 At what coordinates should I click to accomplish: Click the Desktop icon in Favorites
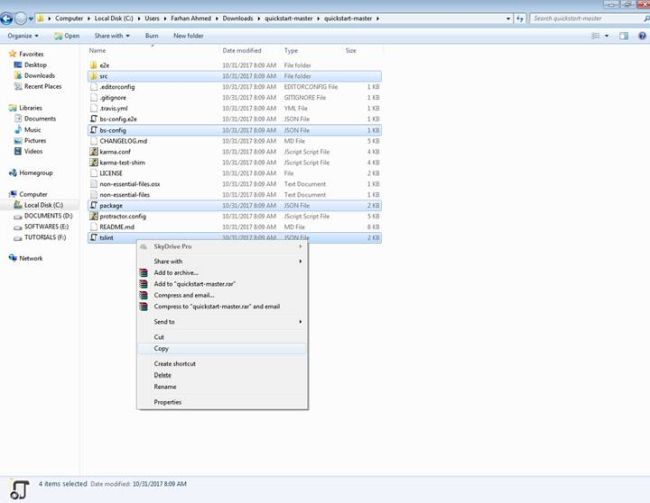click(17, 65)
